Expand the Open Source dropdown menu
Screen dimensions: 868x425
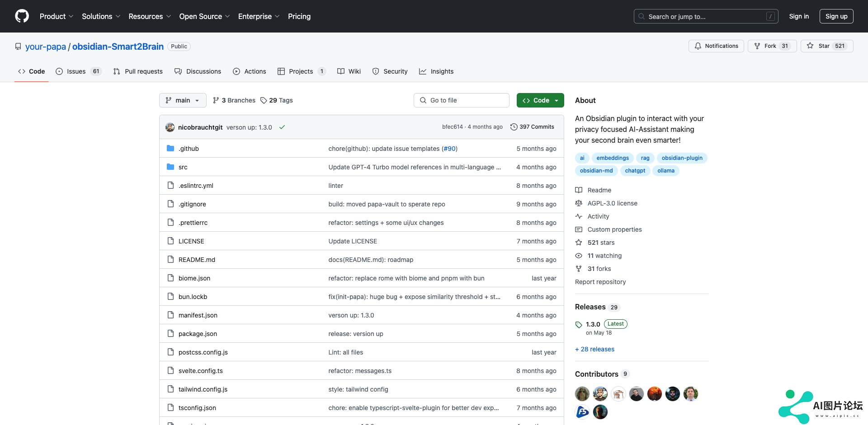click(x=205, y=16)
